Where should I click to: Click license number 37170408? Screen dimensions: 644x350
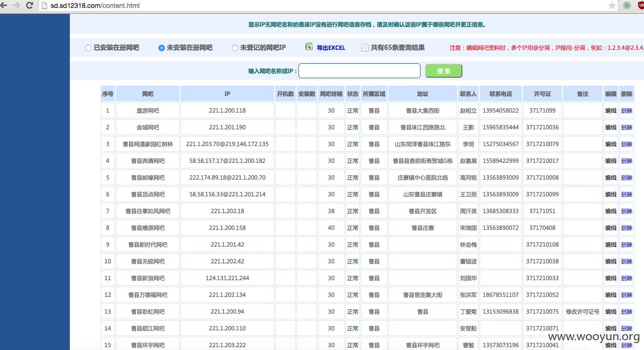(x=542, y=228)
